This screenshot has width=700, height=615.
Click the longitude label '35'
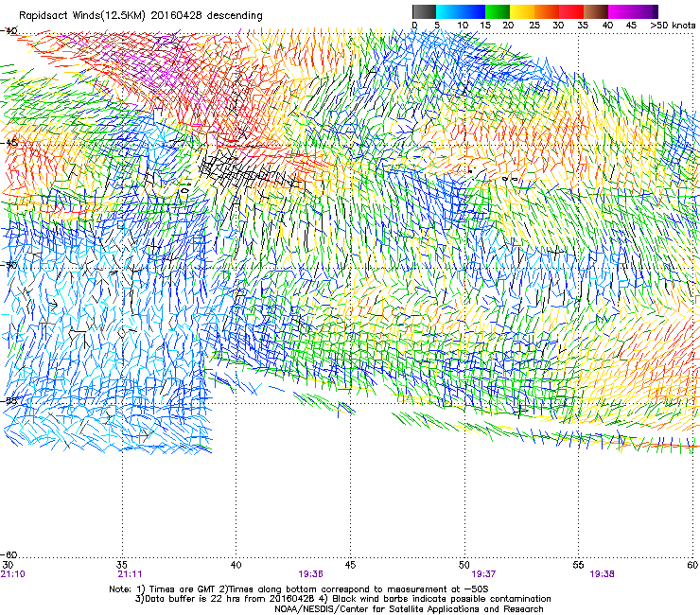coord(122,565)
